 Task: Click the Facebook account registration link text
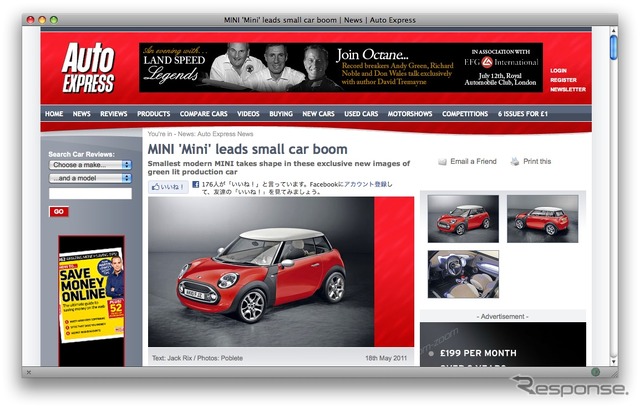365,184
